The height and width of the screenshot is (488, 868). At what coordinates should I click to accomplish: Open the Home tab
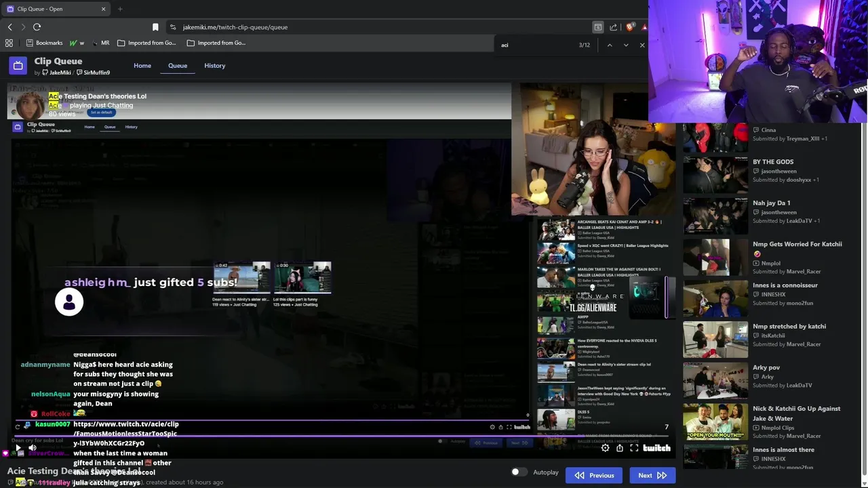click(142, 66)
